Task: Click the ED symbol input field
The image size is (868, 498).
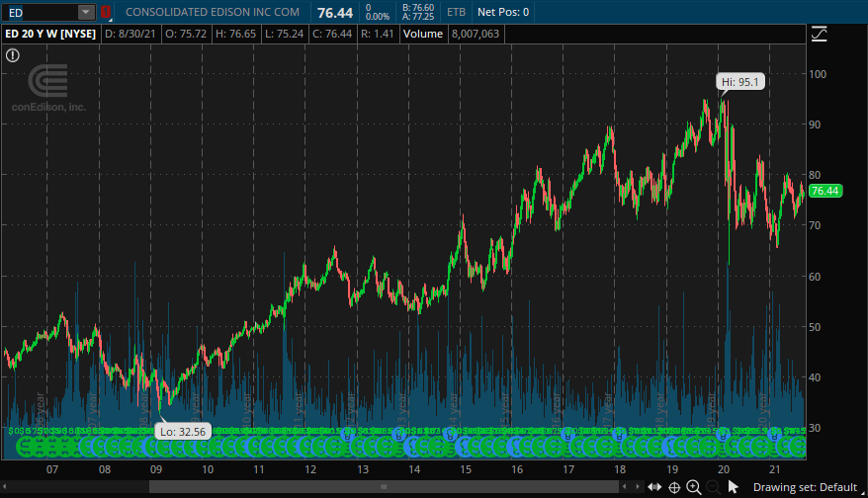Action: [x=41, y=12]
